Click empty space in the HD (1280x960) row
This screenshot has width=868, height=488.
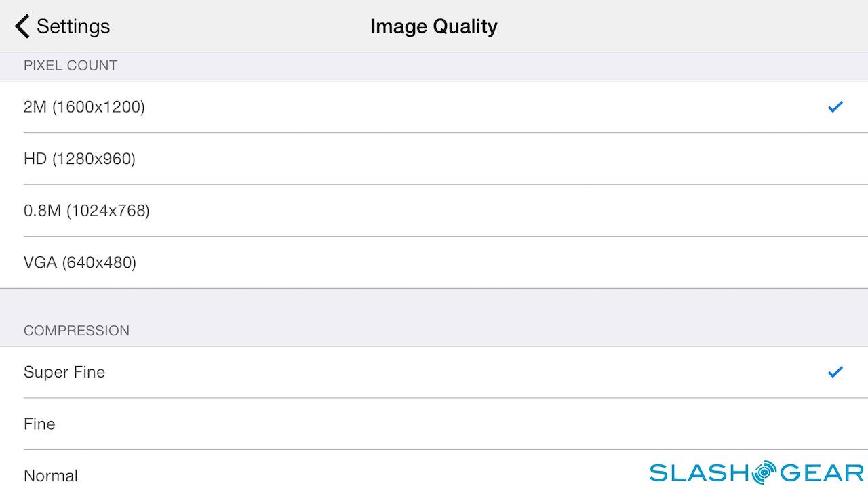(475, 159)
